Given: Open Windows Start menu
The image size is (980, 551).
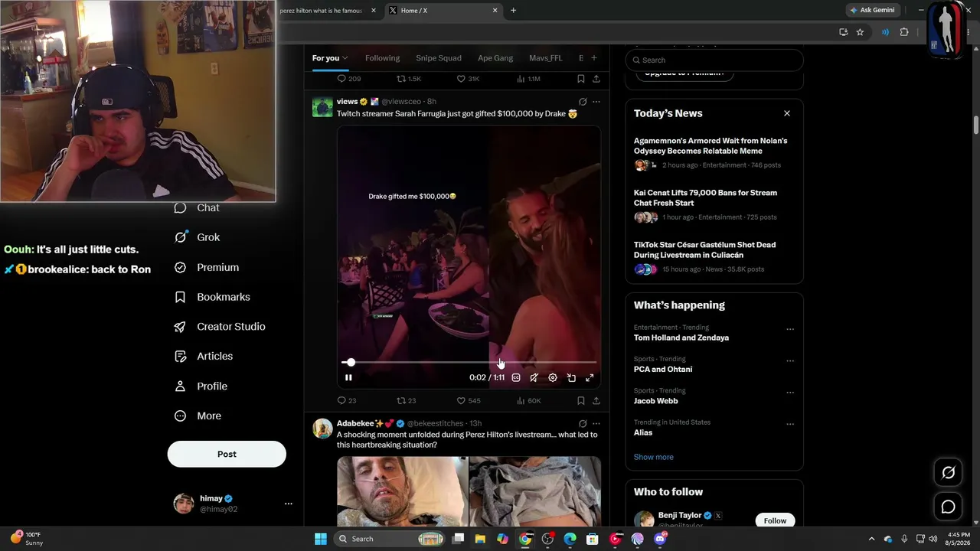Looking at the screenshot, I should point(321,539).
